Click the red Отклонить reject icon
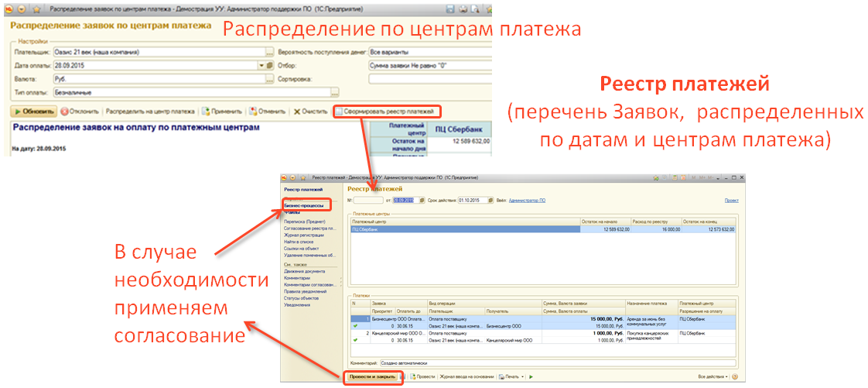 click(65, 112)
